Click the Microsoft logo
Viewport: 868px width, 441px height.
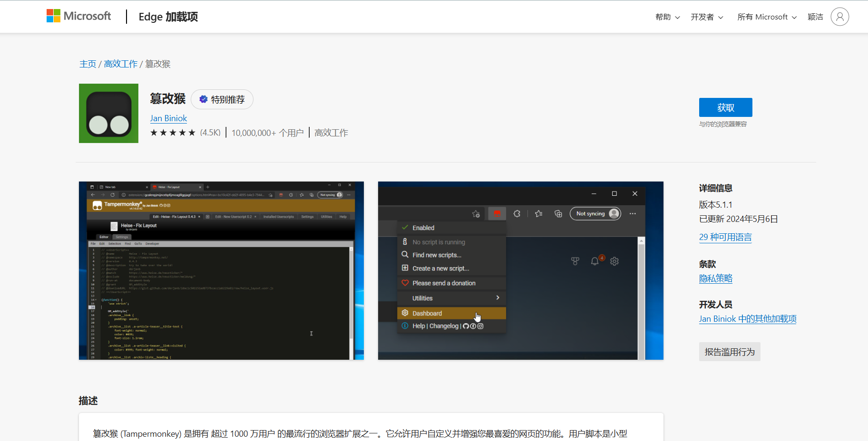(x=78, y=16)
